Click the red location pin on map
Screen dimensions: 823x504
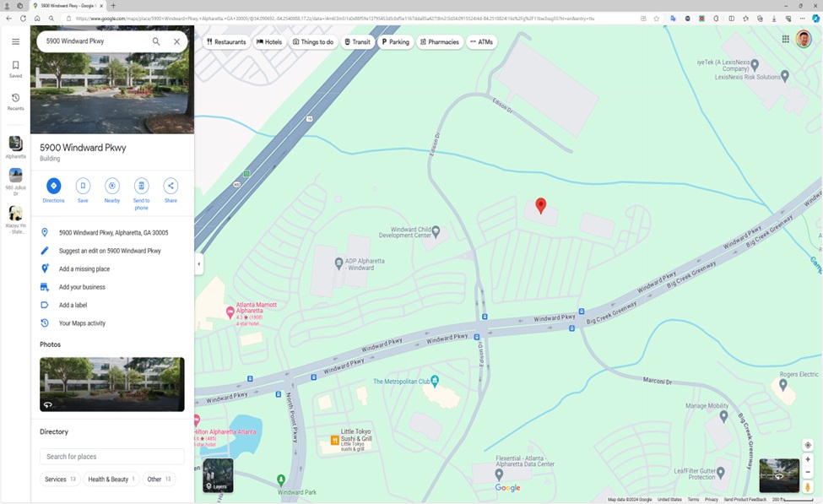(540, 205)
